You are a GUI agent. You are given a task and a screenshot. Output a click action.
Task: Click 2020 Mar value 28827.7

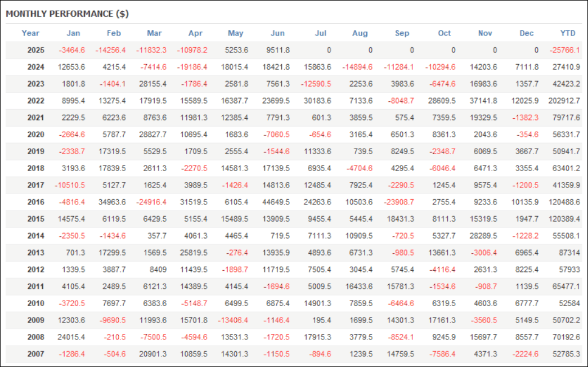[x=152, y=135]
